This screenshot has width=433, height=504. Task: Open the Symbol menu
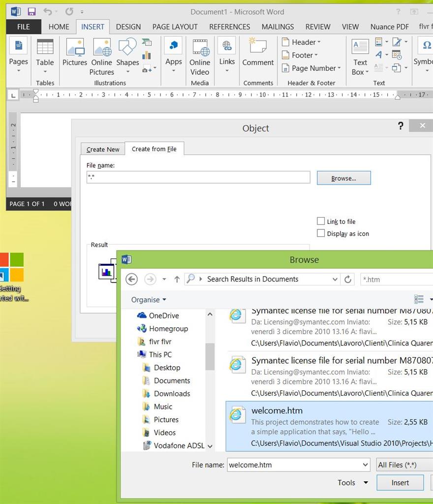(425, 55)
